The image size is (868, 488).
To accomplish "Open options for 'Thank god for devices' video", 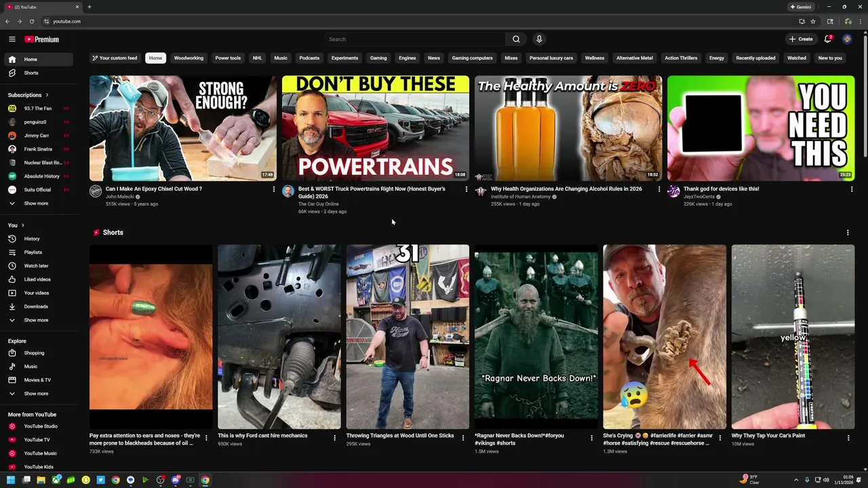I will 852,189.
